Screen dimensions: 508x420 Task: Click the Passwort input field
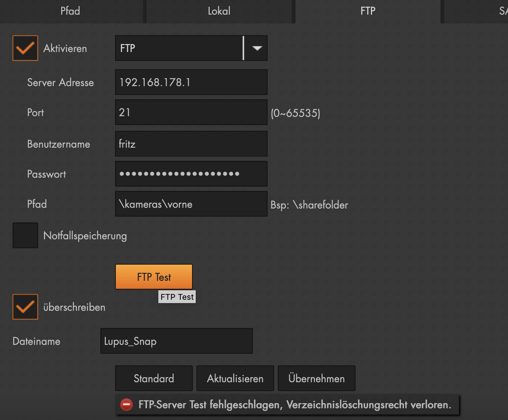click(191, 174)
